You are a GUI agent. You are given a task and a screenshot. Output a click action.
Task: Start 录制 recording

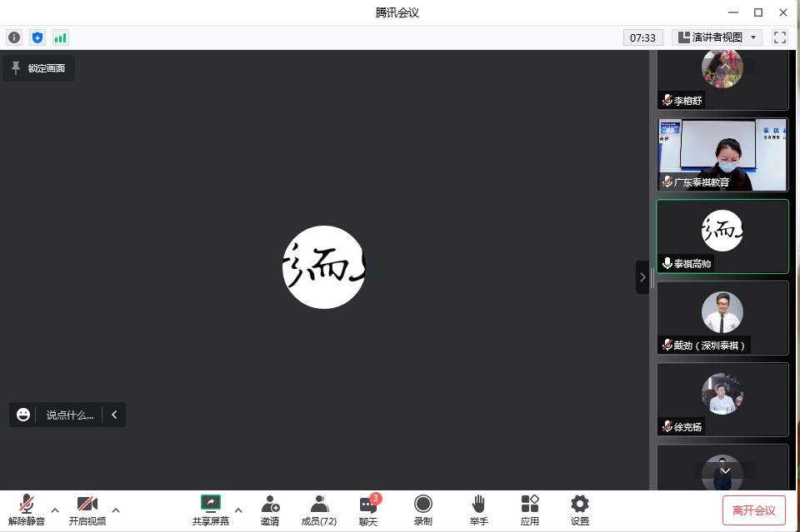click(x=423, y=510)
